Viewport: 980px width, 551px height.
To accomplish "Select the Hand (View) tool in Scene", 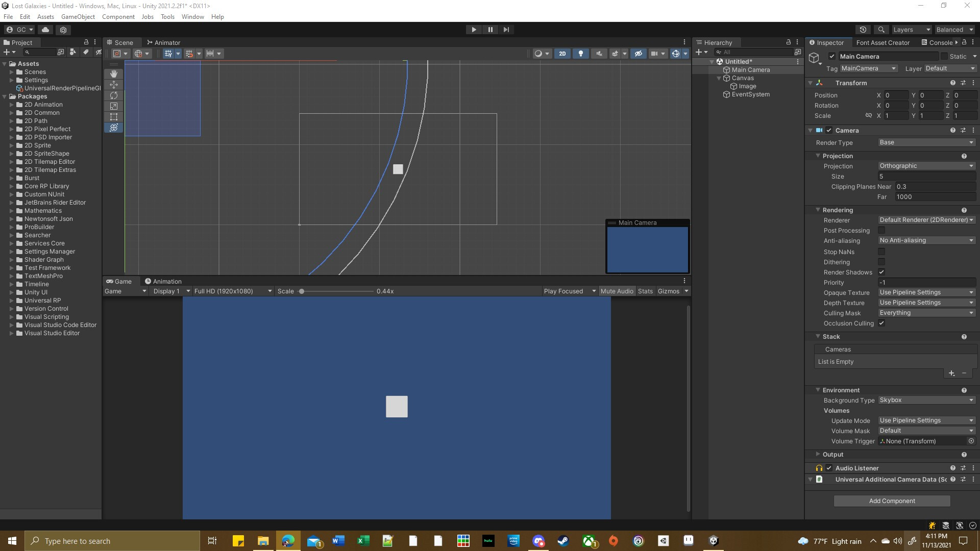I will pyautogui.click(x=113, y=74).
